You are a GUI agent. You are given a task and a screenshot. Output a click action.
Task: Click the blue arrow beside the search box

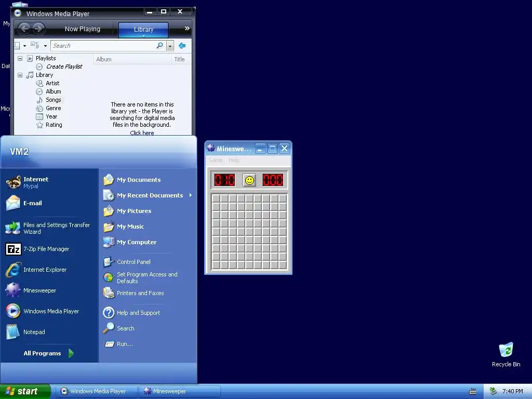point(182,46)
